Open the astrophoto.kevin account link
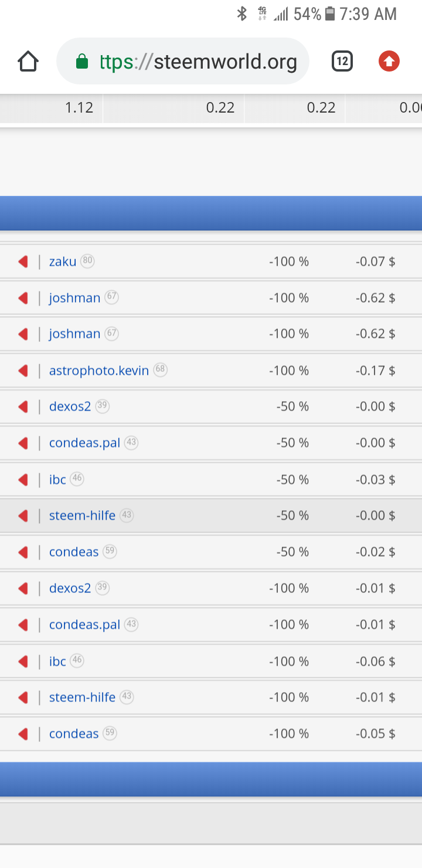This screenshot has height=868, width=422. [99, 371]
